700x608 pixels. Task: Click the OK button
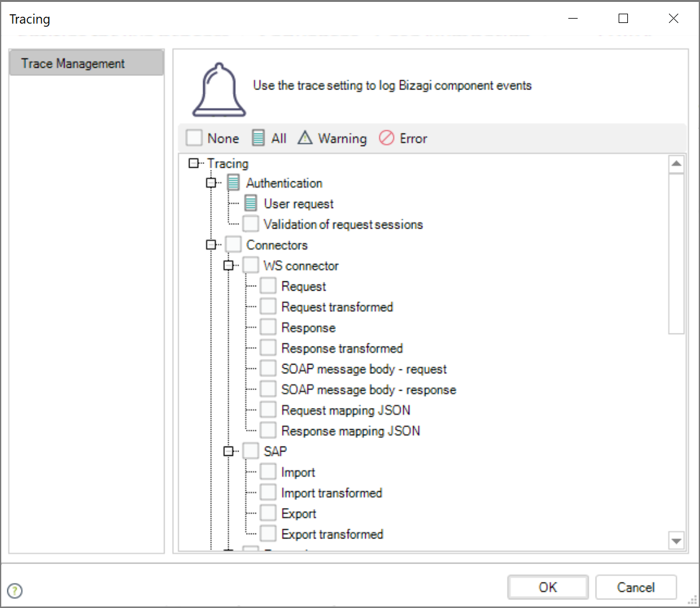pyautogui.click(x=548, y=587)
